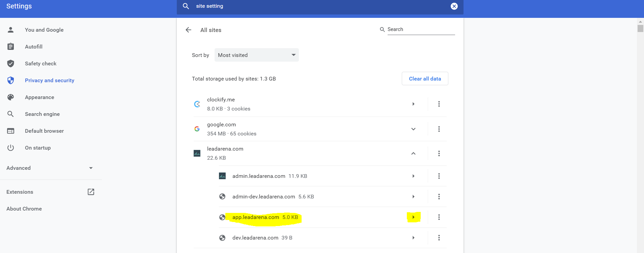Open the Appearance settings section
The height and width of the screenshot is (253, 644).
[39, 97]
